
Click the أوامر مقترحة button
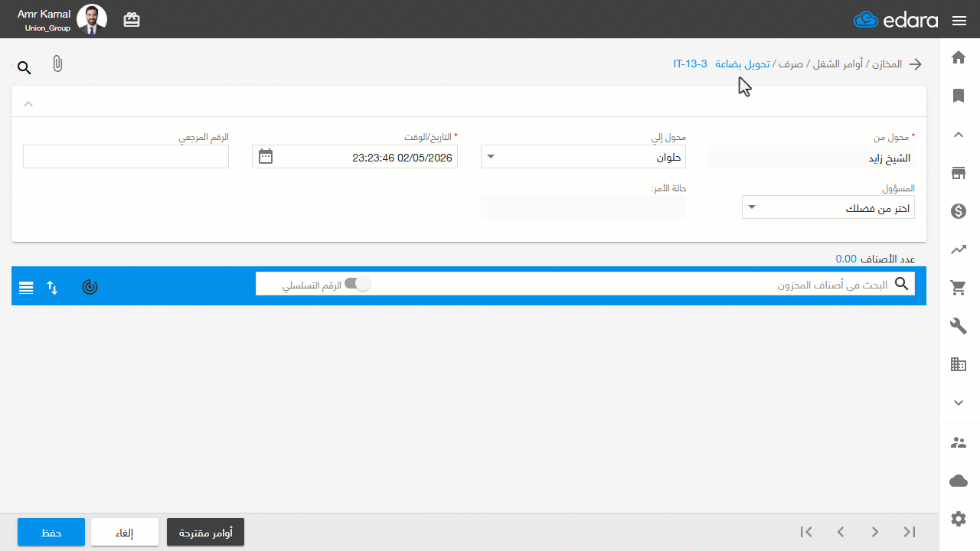[205, 532]
